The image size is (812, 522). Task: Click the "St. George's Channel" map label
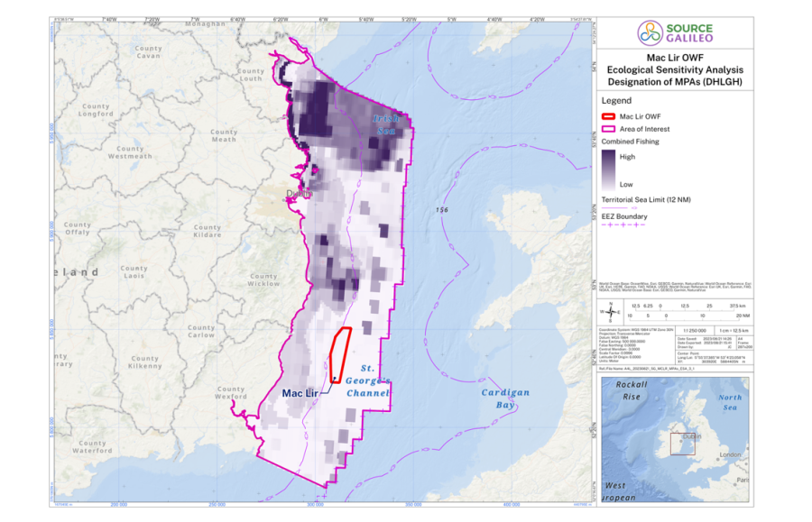[368, 380]
